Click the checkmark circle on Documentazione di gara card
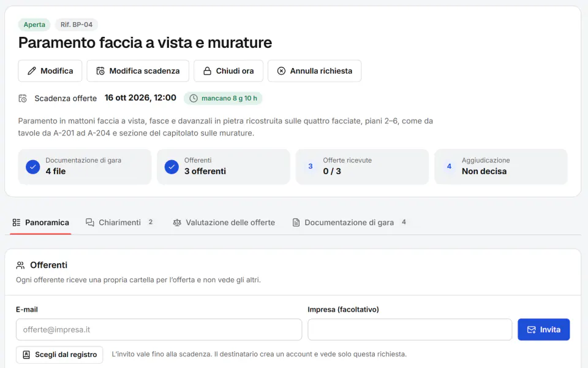The width and height of the screenshot is (588, 368). (x=33, y=167)
